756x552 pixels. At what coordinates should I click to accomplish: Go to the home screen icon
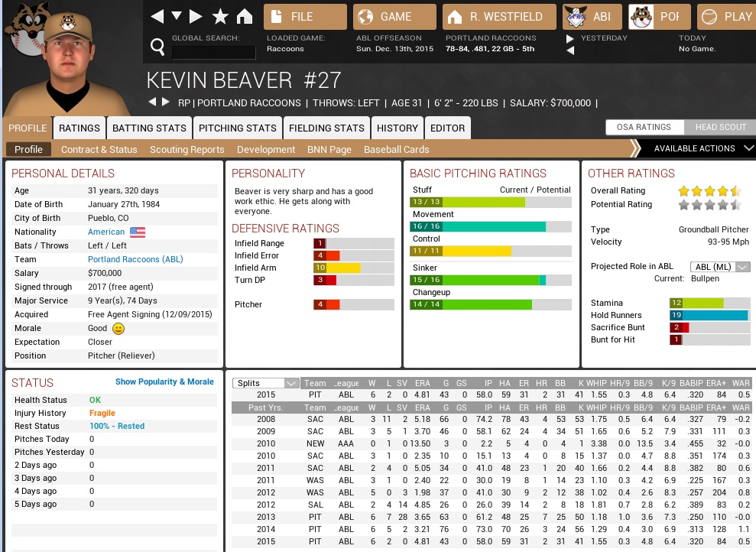point(245,17)
